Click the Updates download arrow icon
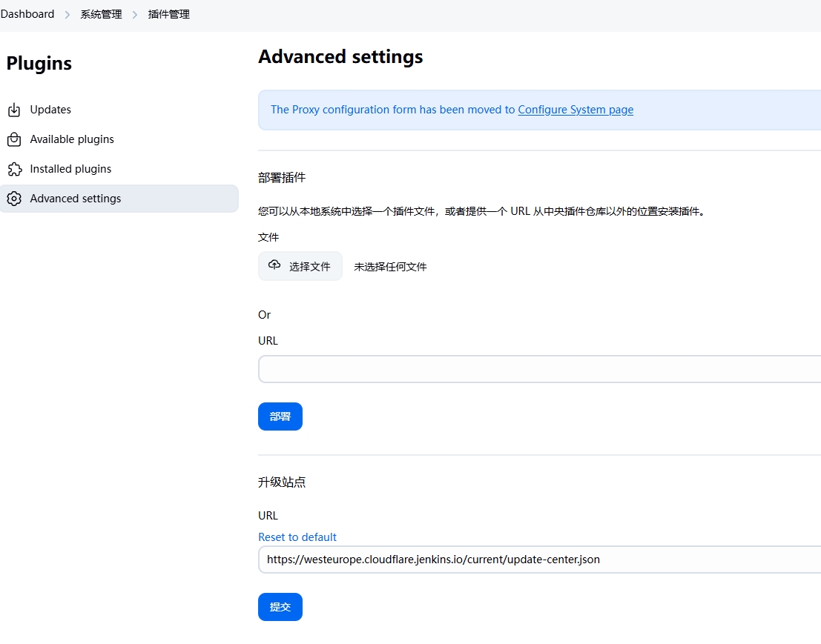This screenshot has width=821, height=644. click(x=14, y=110)
